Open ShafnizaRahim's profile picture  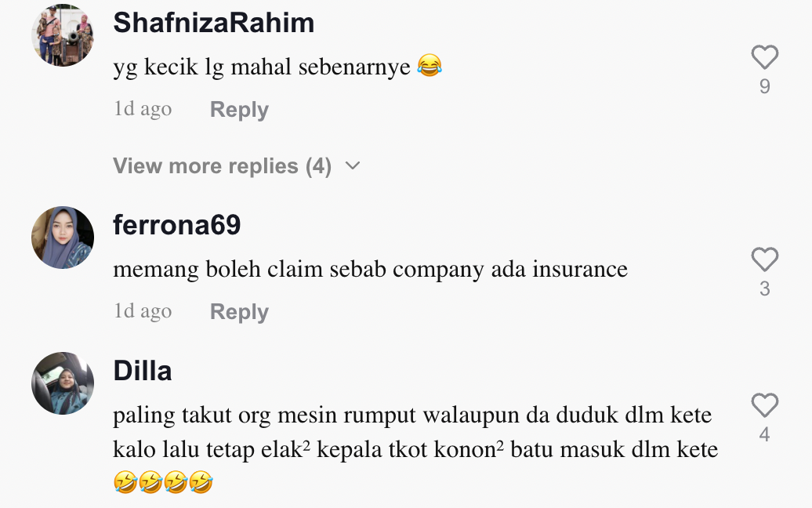pyautogui.click(x=63, y=35)
